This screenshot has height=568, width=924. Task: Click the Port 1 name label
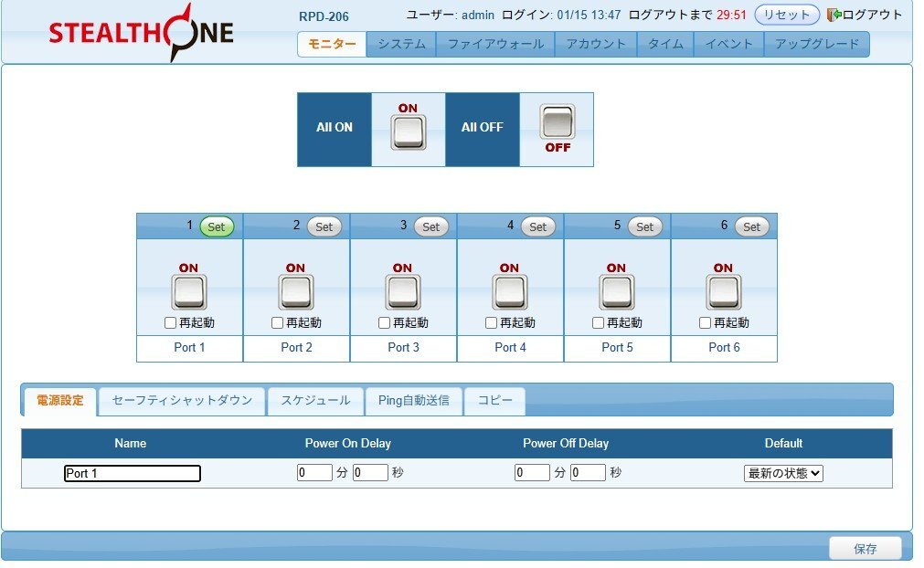click(x=190, y=347)
